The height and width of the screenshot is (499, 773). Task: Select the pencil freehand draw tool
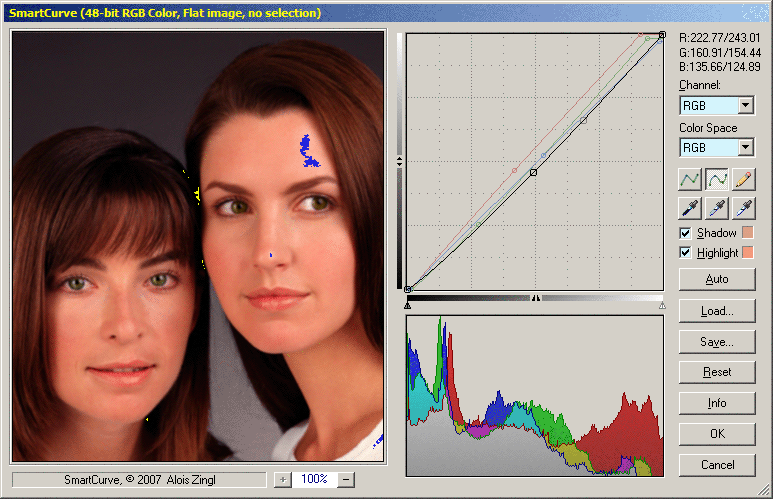[743, 179]
